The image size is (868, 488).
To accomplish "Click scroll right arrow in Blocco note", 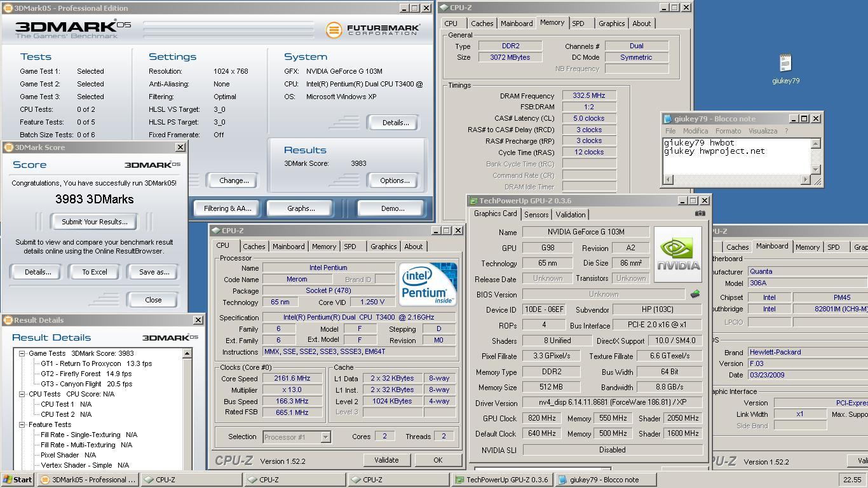I will click(x=806, y=180).
